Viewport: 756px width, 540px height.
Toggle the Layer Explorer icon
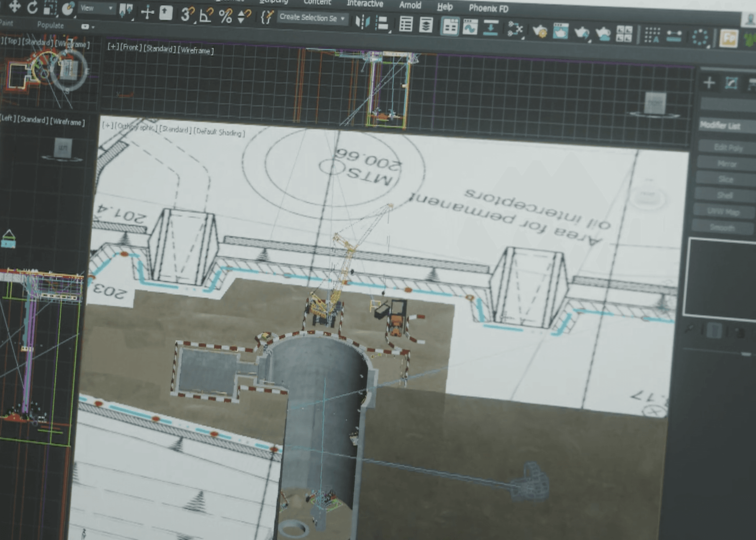426,25
